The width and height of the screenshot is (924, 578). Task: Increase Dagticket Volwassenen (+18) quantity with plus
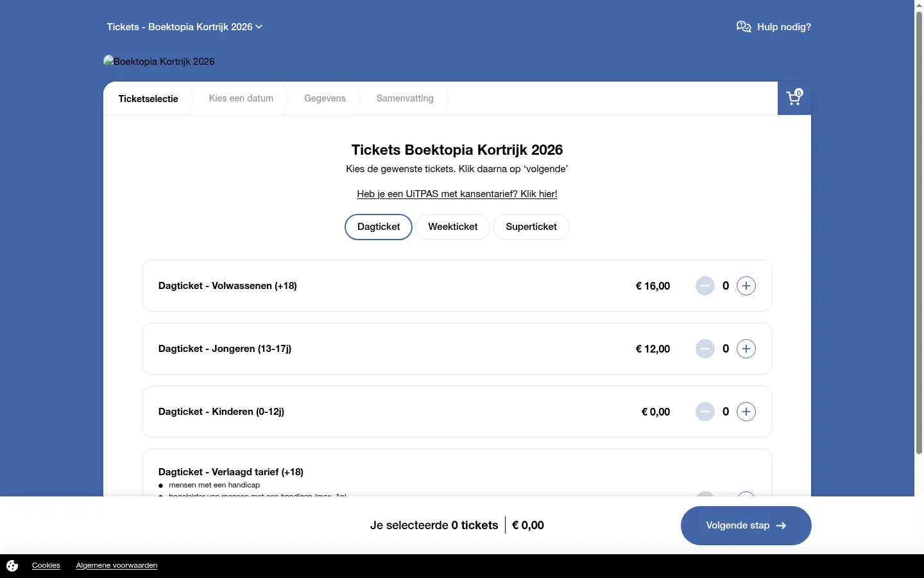tap(746, 286)
